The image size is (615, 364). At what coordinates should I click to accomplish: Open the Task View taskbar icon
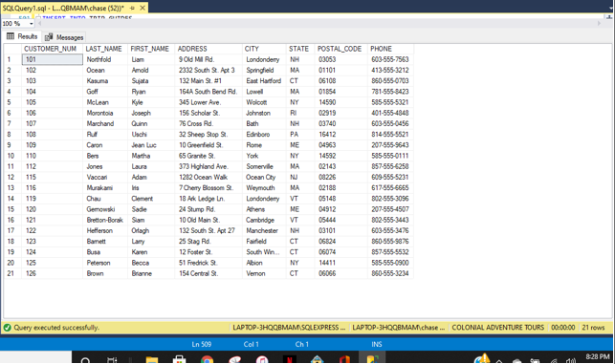112,360
